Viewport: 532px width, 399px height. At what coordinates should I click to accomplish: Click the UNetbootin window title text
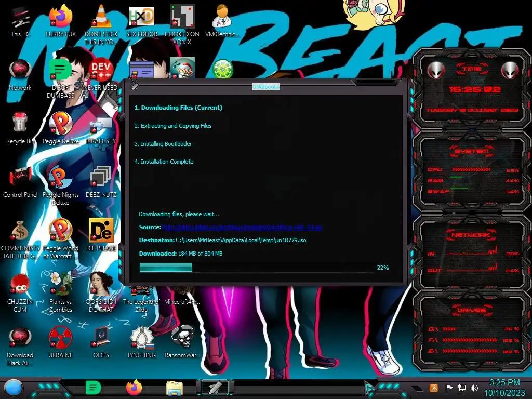click(265, 87)
